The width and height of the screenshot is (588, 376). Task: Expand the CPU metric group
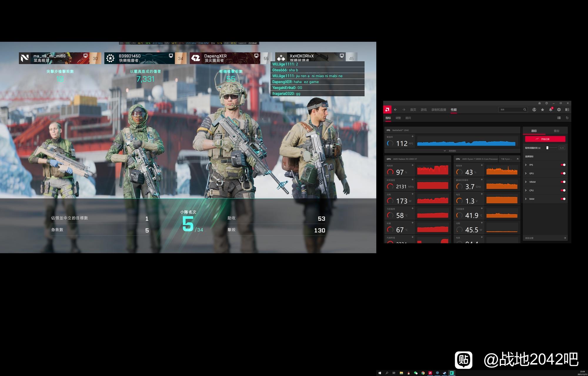click(526, 190)
